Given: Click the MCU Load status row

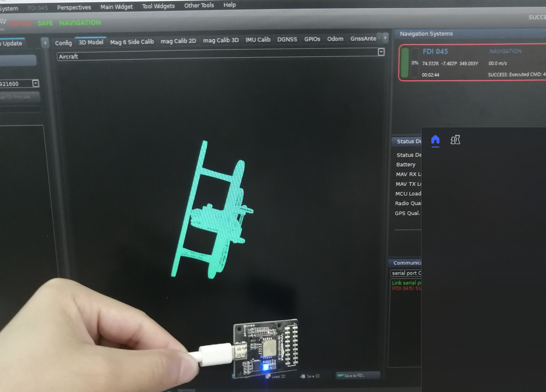Looking at the screenshot, I should [x=408, y=194].
